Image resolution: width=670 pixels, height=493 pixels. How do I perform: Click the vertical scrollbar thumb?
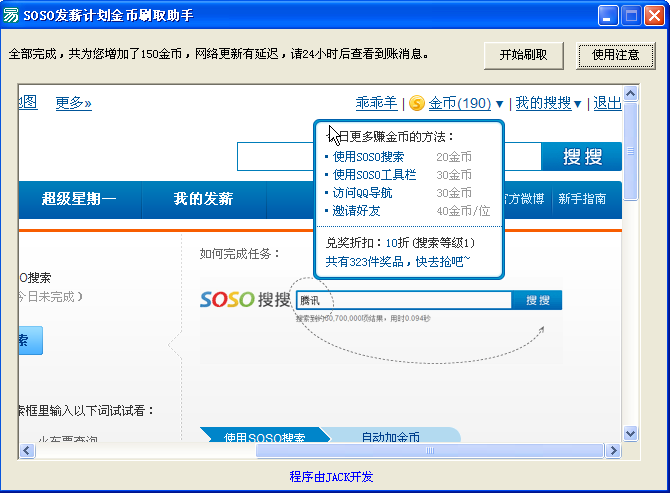(631, 151)
